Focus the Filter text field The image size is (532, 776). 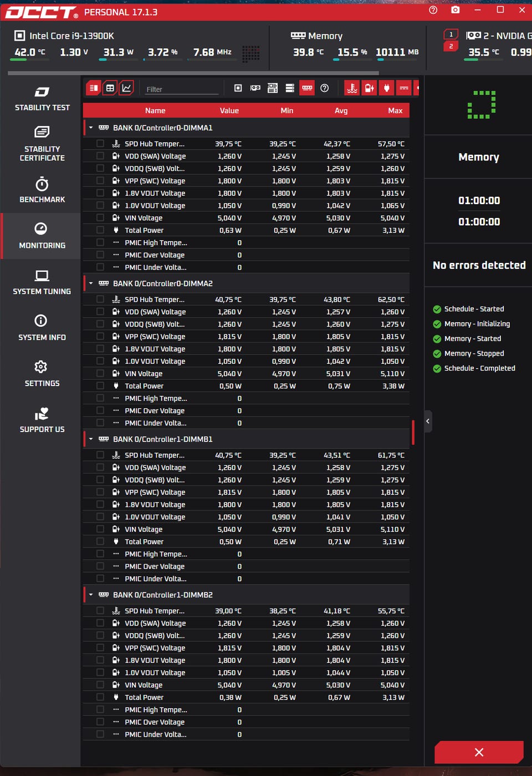point(182,89)
